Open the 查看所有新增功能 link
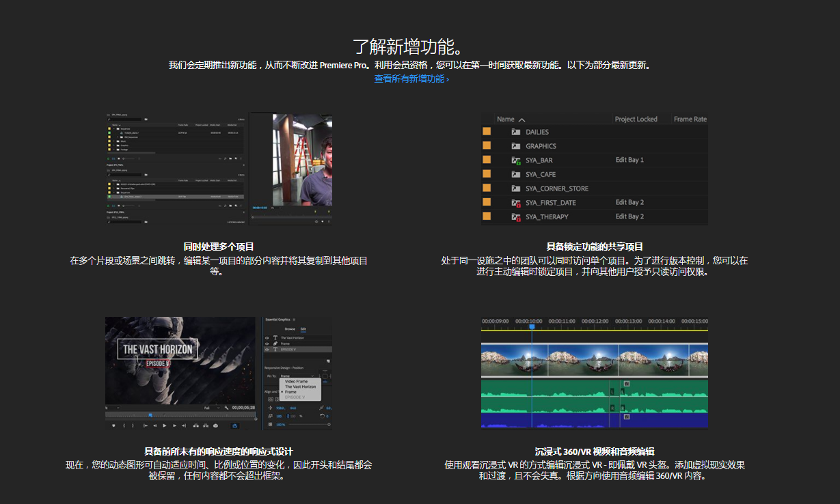This screenshot has width=840, height=504. coord(411,79)
